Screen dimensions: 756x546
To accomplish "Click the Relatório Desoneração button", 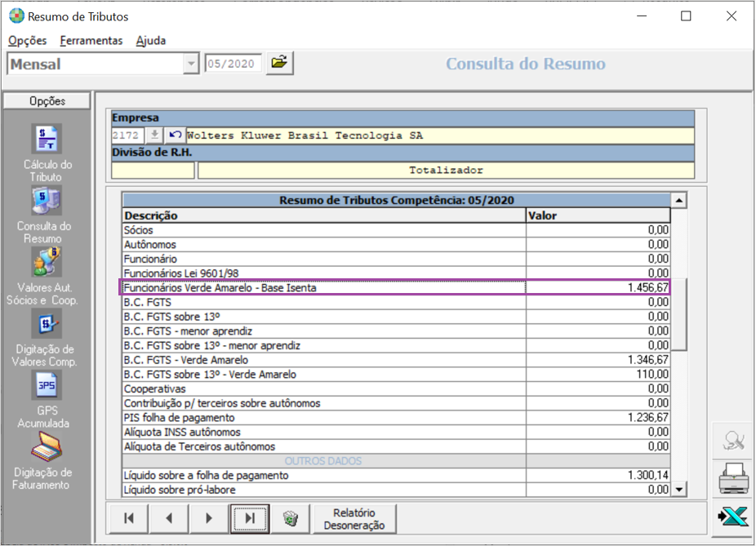I will [x=354, y=518].
